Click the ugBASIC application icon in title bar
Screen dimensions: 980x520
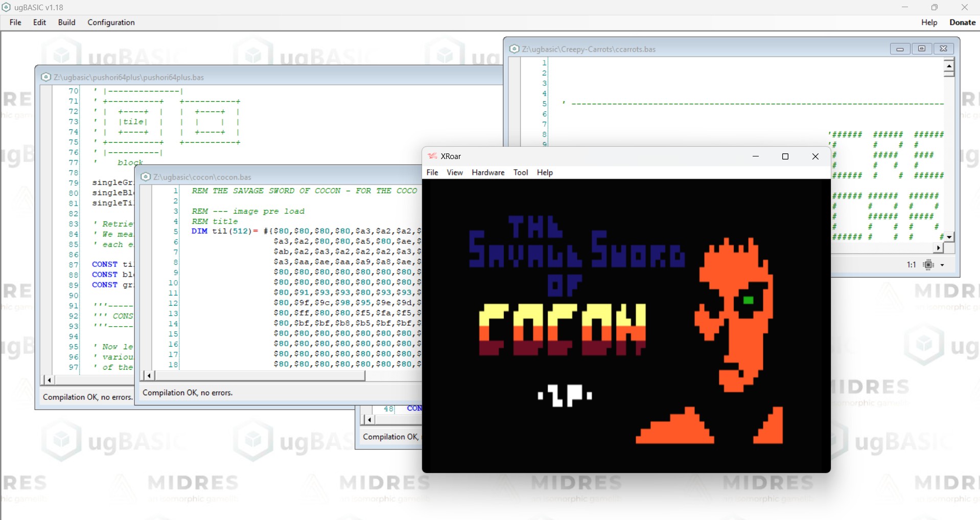6,7
